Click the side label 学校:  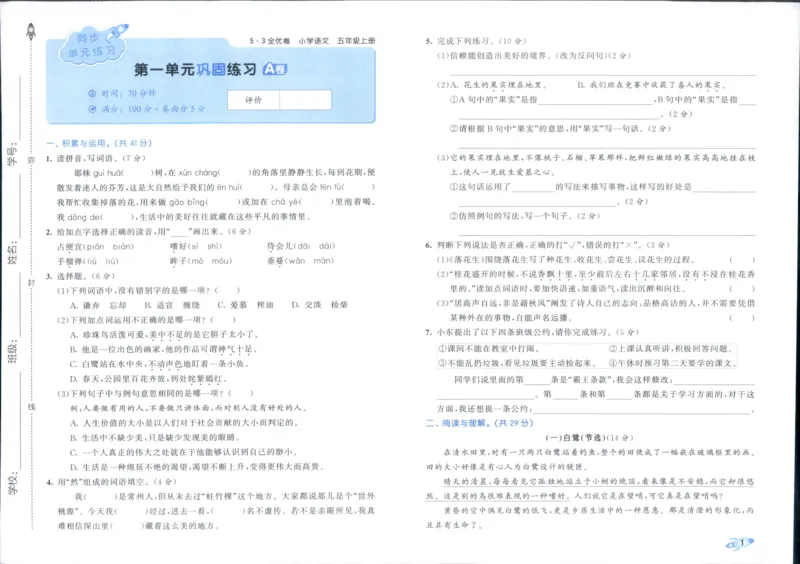(12, 482)
